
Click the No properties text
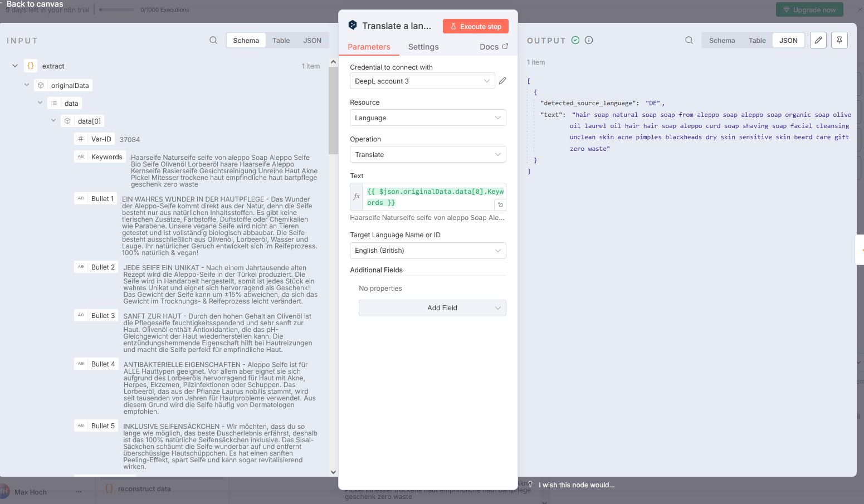[380, 288]
